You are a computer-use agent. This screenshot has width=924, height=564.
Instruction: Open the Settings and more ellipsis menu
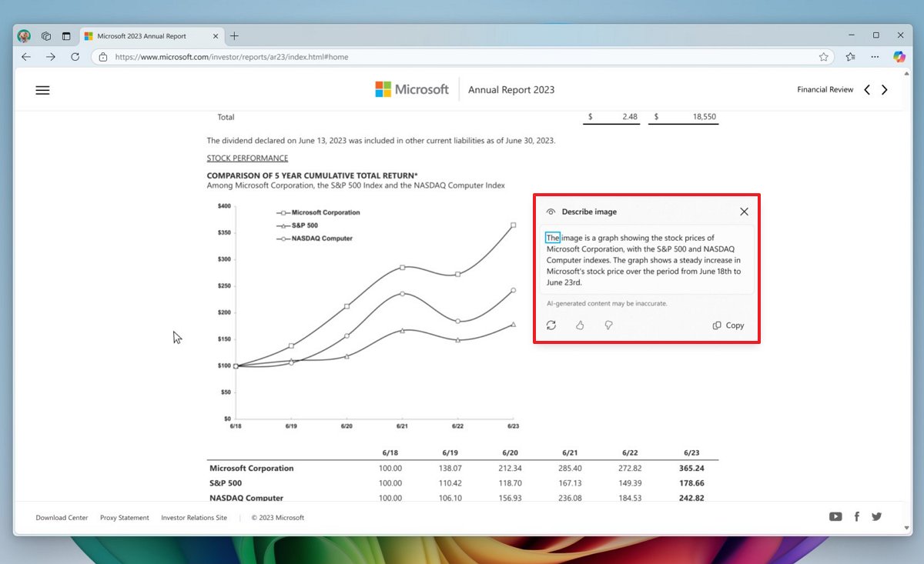pos(875,56)
